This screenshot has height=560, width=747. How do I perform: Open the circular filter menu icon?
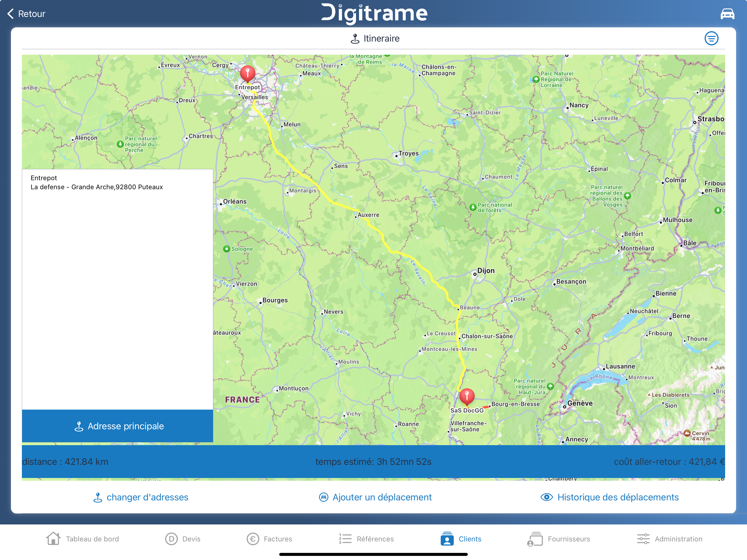point(711,39)
